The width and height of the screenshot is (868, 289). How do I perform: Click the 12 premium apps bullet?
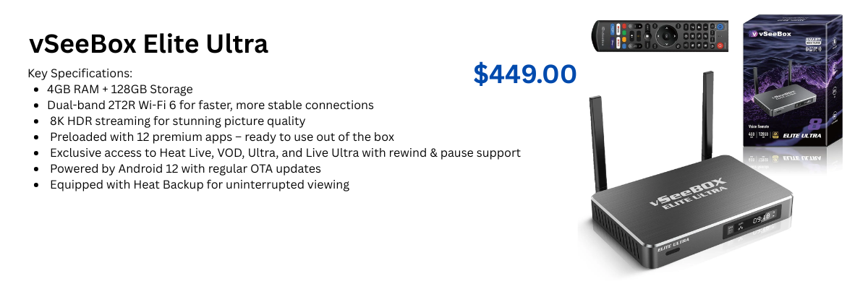[x=221, y=137]
